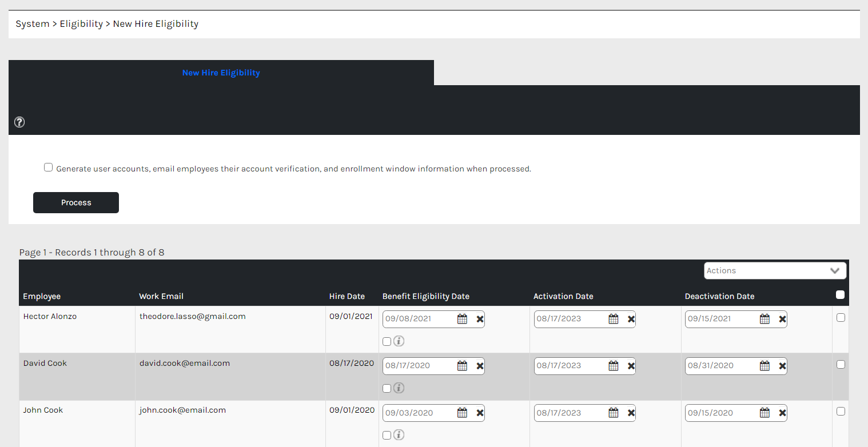Clear Hector Alonzo's Activation Date with X
The height and width of the screenshot is (447, 868).
coord(631,319)
